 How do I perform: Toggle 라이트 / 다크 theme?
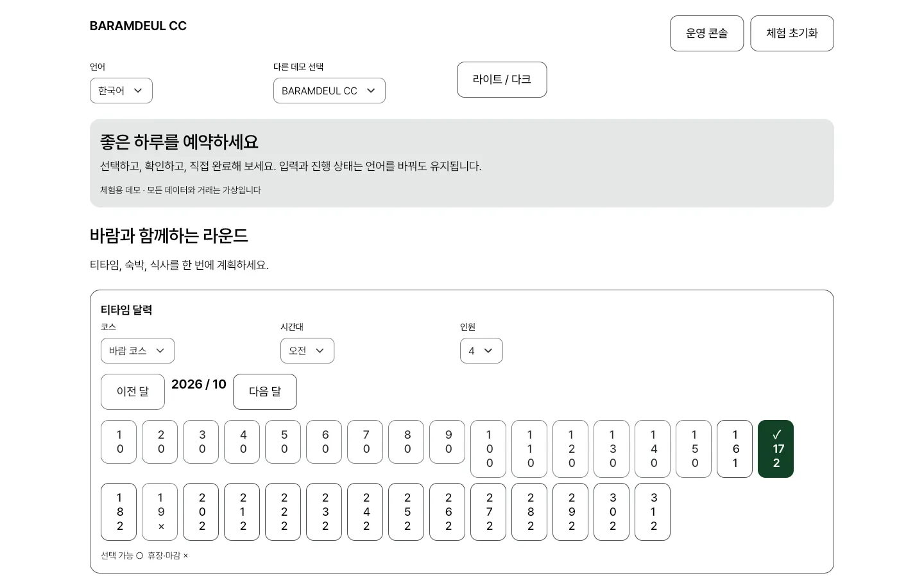(x=502, y=80)
